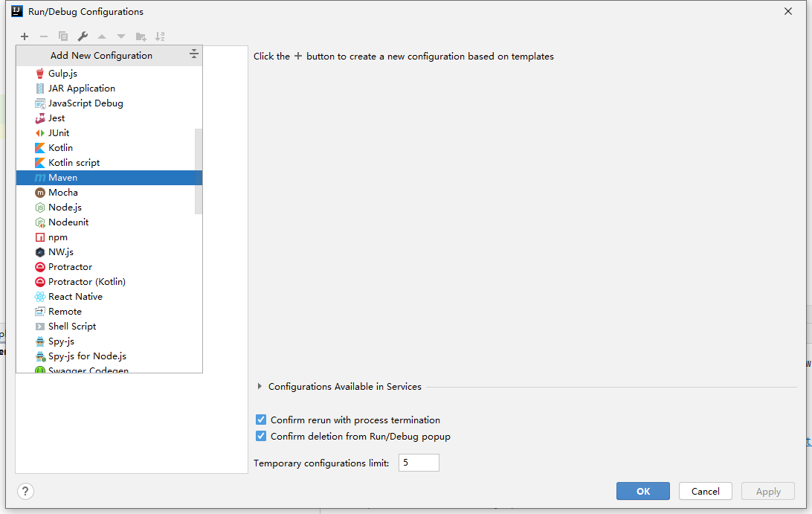
Task: Click the Sort Configurations icon
Action: click(x=160, y=36)
